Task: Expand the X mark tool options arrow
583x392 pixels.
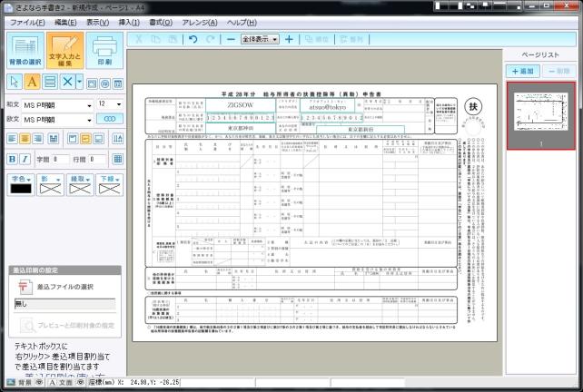Action: 79,82
